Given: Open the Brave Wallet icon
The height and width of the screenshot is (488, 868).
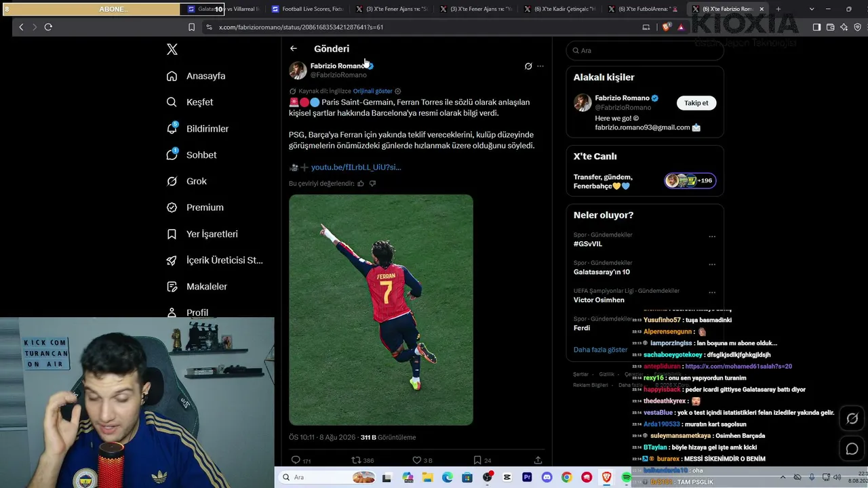Looking at the screenshot, I should (x=830, y=27).
